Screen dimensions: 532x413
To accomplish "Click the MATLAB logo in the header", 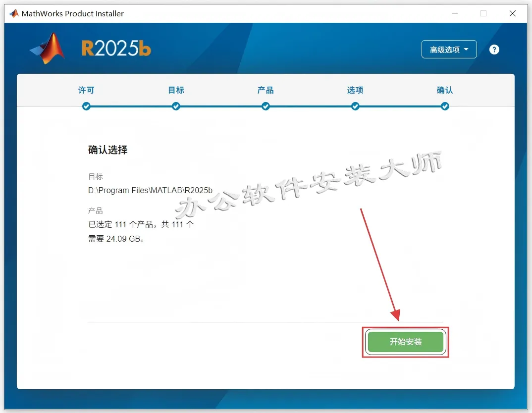I will 48,48.
